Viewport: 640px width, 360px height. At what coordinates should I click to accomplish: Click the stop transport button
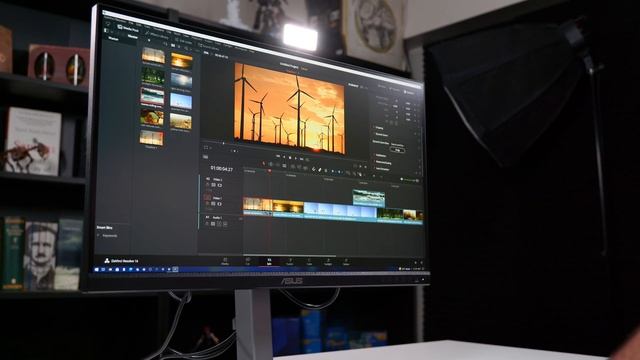point(290,158)
